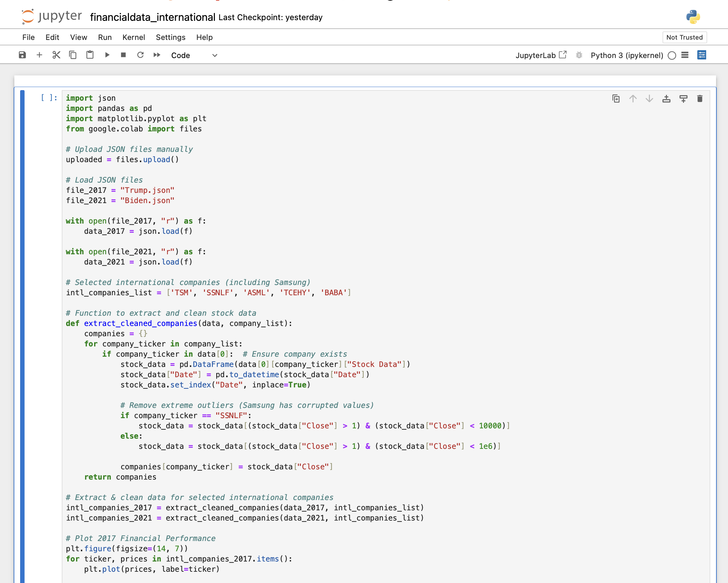Cut the selected cell with scissors icon

(56, 55)
